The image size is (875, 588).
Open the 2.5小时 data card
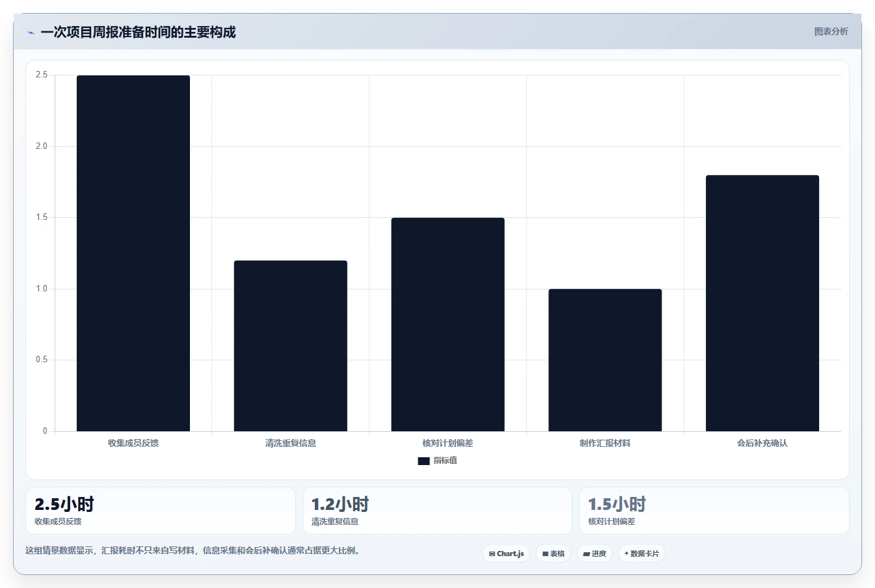(x=161, y=511)
